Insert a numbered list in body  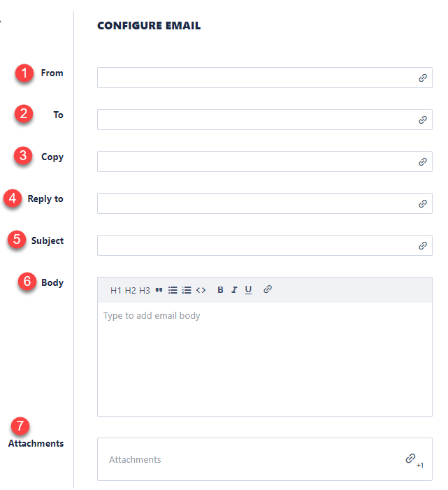click(187, 290)
